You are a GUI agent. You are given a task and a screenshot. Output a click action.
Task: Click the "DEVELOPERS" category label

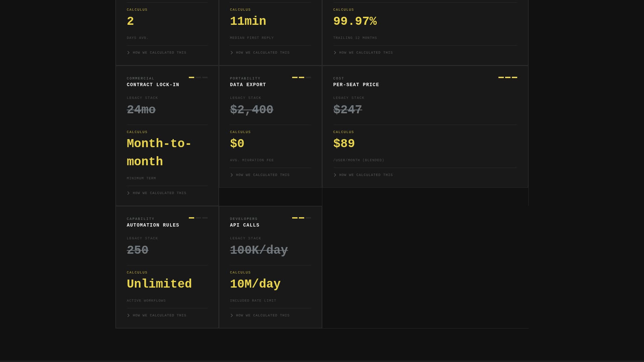(244, 219)
